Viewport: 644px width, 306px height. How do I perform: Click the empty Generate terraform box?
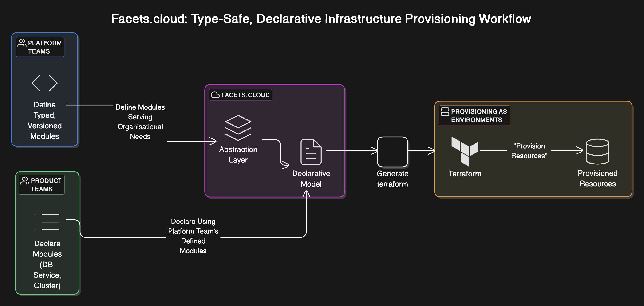392,152
